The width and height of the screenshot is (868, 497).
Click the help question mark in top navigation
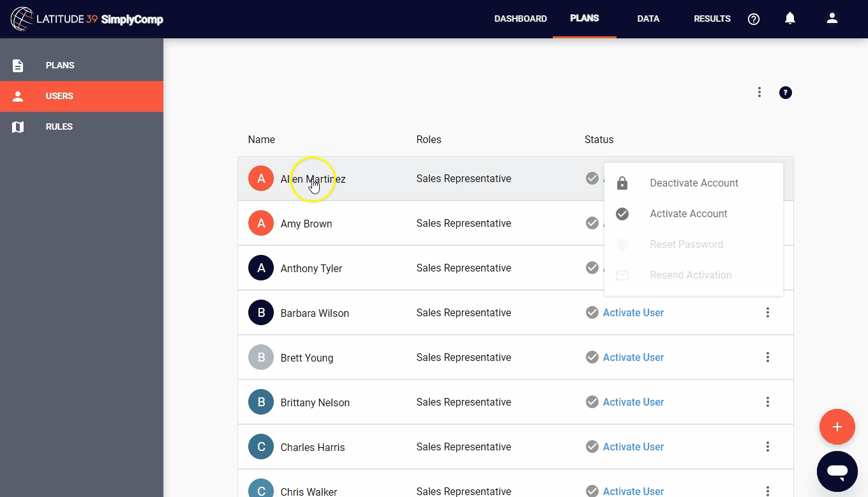[754, 19]
